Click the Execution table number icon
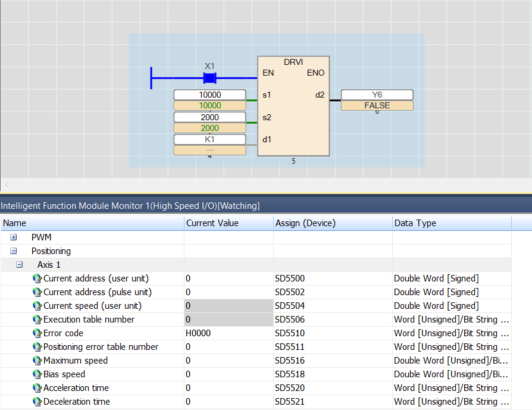The height and width of the screenshot is (410, 532). coord(37,320)
